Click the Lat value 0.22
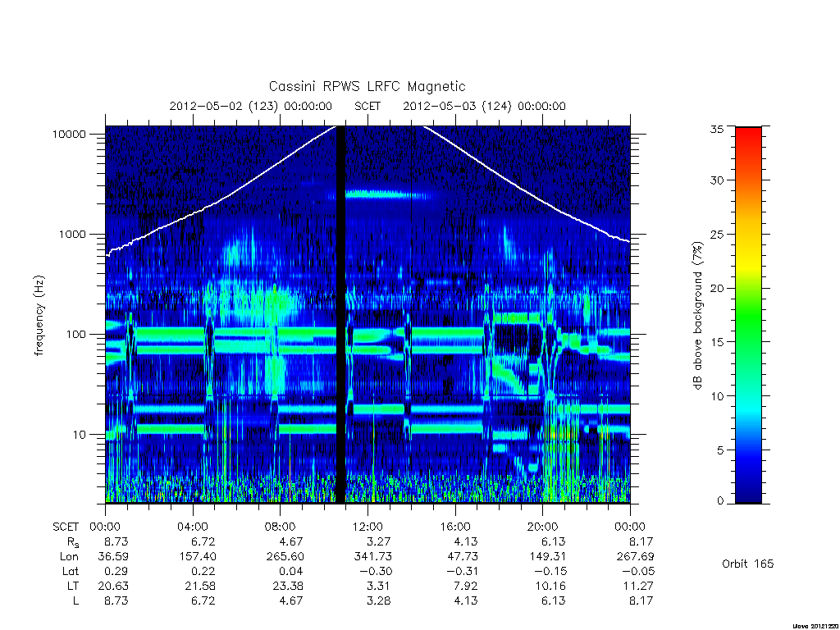The height and width of the screenshot is (630, 840). click(204, 572)
